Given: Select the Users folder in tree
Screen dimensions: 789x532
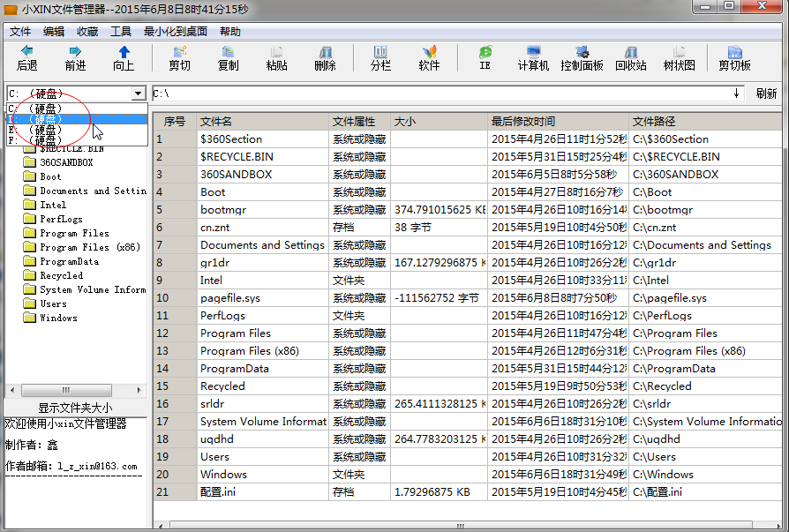Looking at the screenshot, I should click(53, 303).
